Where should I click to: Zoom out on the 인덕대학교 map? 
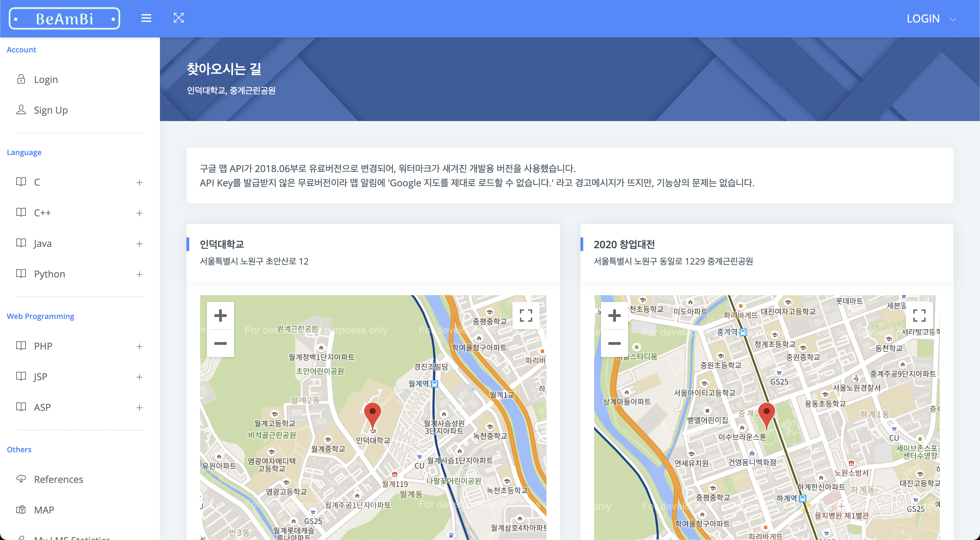coord(220,343)
